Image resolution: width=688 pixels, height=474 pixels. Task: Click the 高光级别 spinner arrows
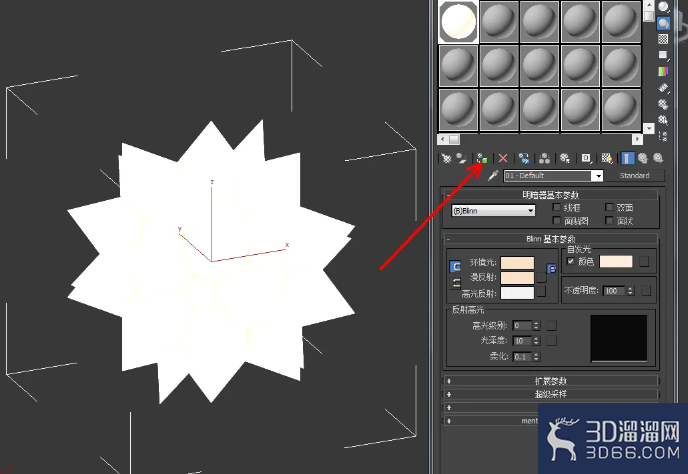pos(536,326)
